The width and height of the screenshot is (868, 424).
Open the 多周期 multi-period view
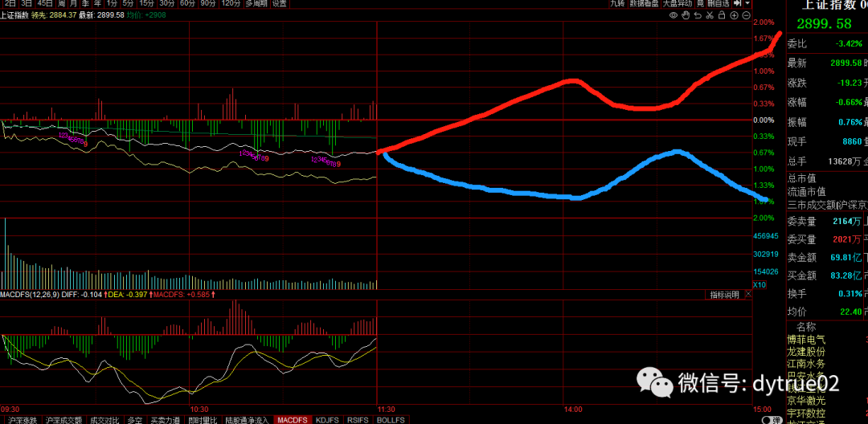(256, 3)
